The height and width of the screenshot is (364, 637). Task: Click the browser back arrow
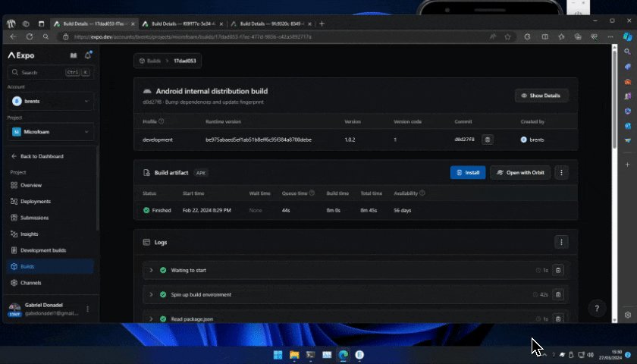(x=13, y=36)
